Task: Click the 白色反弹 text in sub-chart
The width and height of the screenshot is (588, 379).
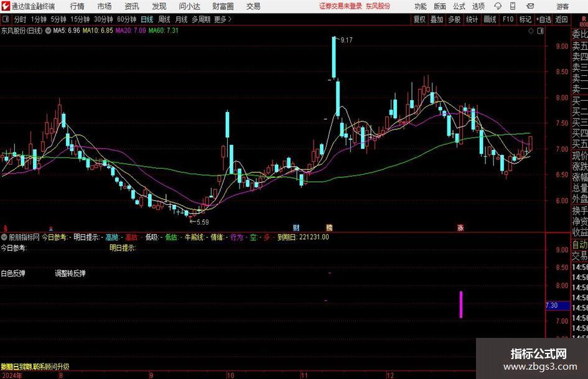Action: pos(13,274)
